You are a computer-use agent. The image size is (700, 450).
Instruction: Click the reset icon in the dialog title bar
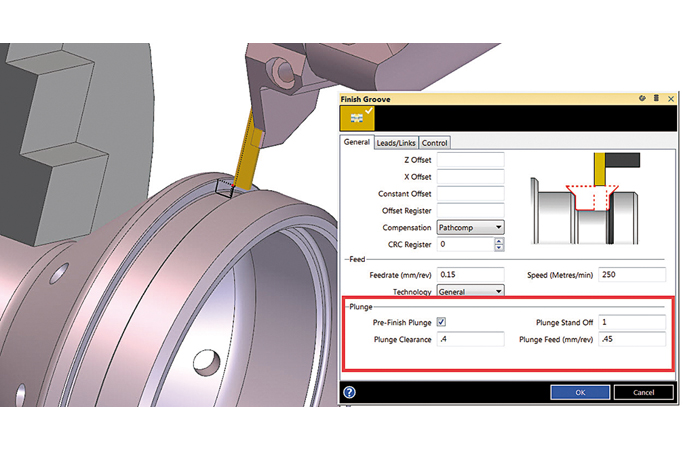pyautogui.click(x=642, y=98)
